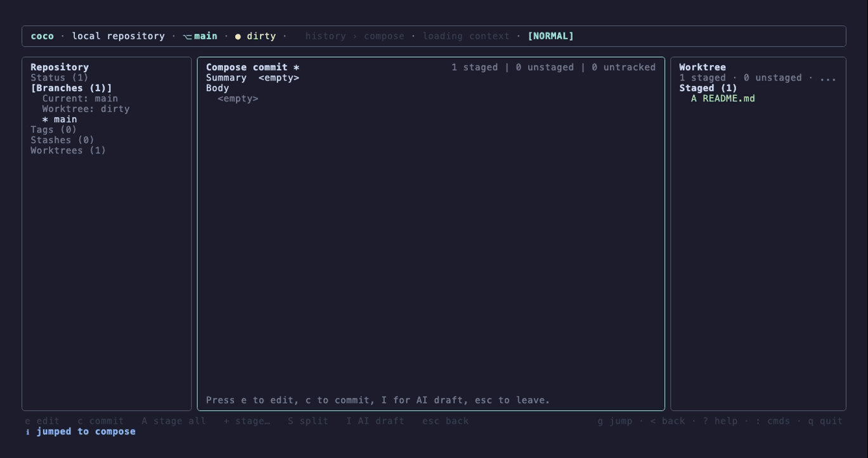Click the Worktree panel title

[703, 67]
